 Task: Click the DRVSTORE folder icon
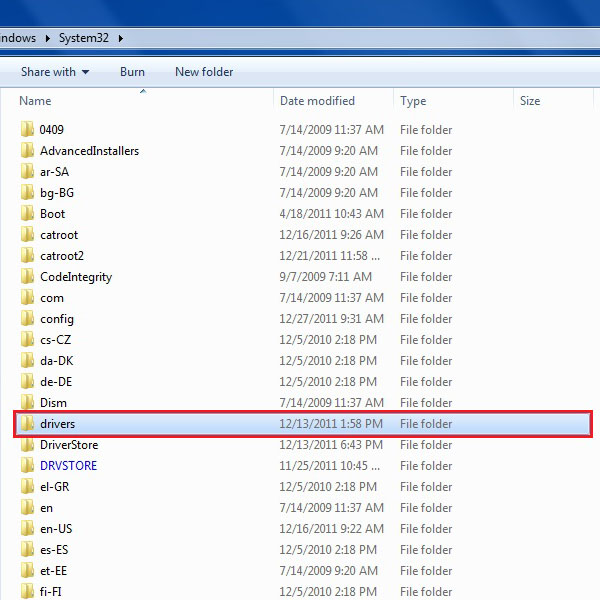[27, 466]
